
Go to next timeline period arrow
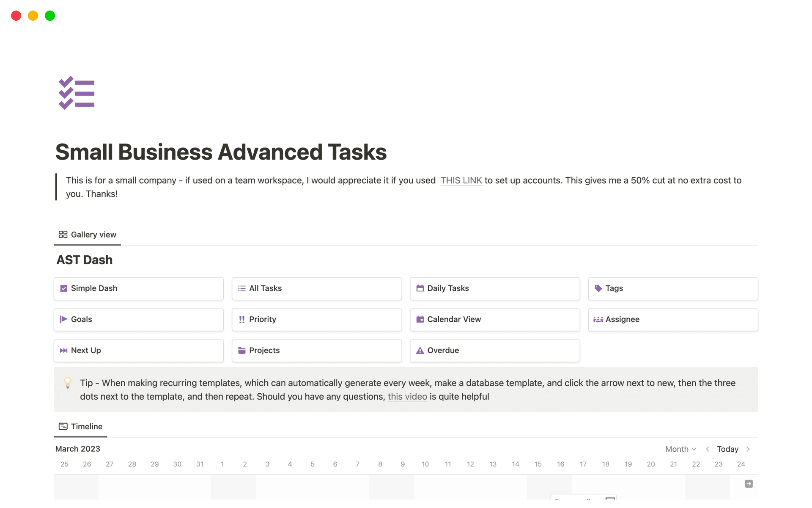coord(748,449)
